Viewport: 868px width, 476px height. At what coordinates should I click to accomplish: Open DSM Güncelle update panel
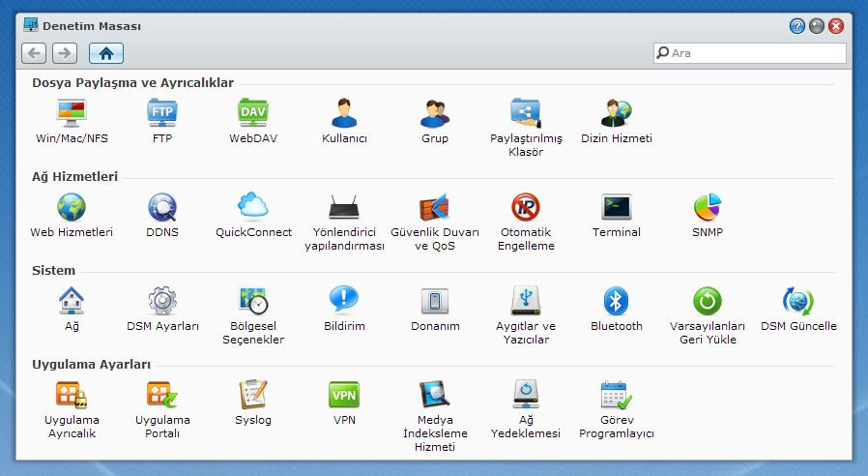tap(798, 302)
